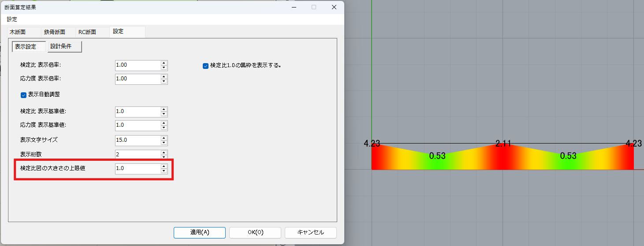Viewport: 644px width, 246px height.
Task: Click the キャンセル button
Action: click(310, 232)
